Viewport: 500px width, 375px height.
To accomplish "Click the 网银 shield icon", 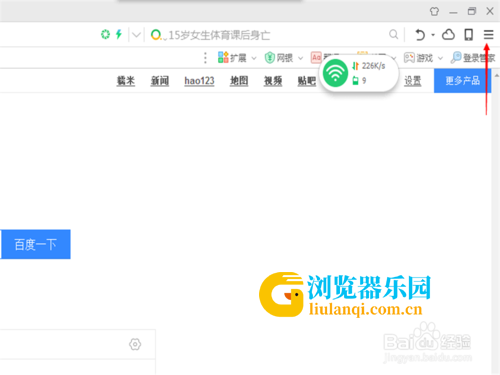I will 270,58.
